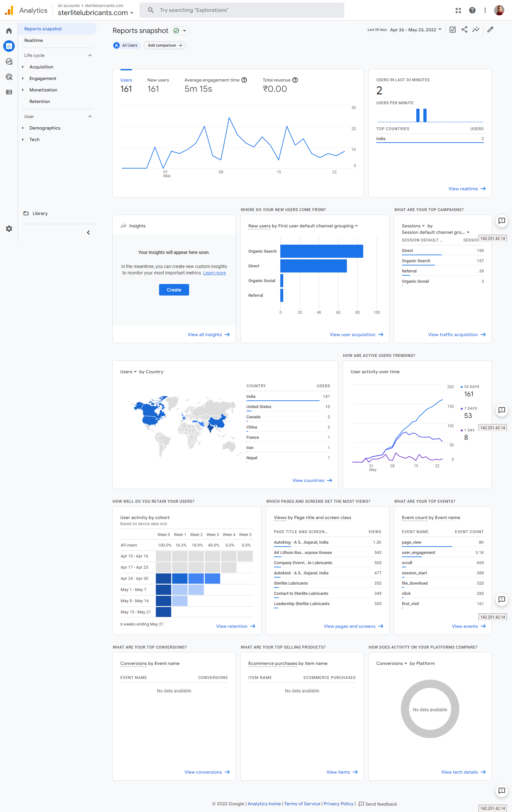Click the user account avatar
This screenshot has height=812, width=512.
[x=499, y=11]
